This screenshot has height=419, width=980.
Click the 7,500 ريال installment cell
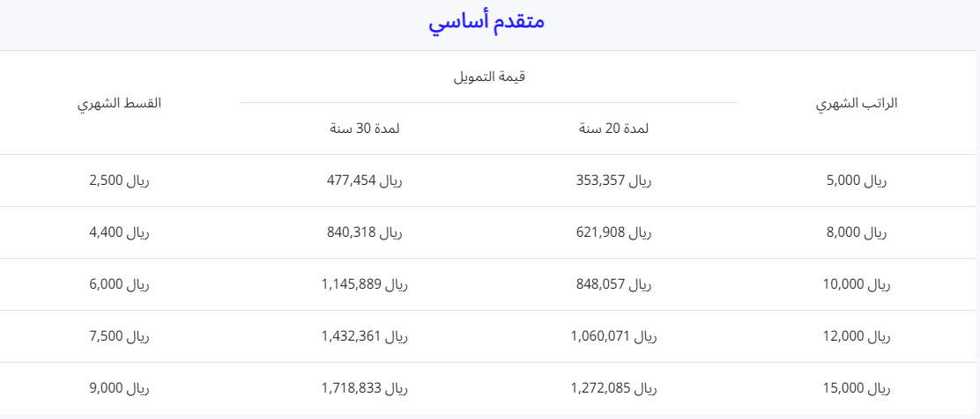coord(119,336)
